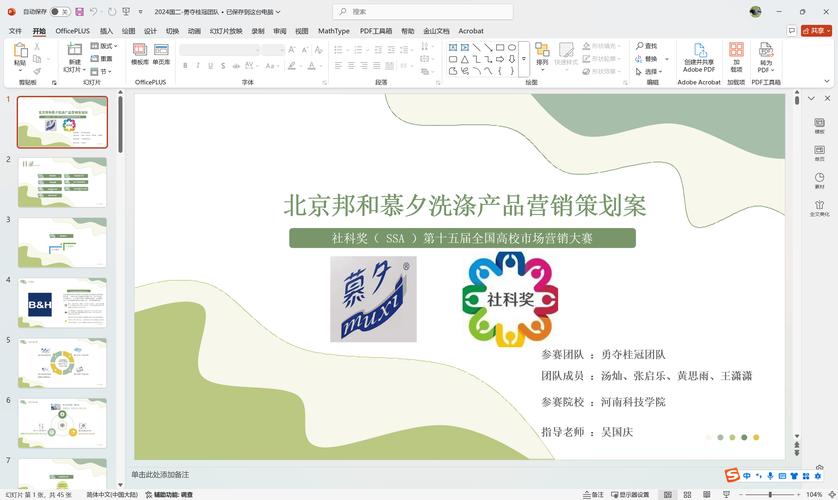
Task: Switch to the Design (设计) tab
Action: [x=150, y=31]
